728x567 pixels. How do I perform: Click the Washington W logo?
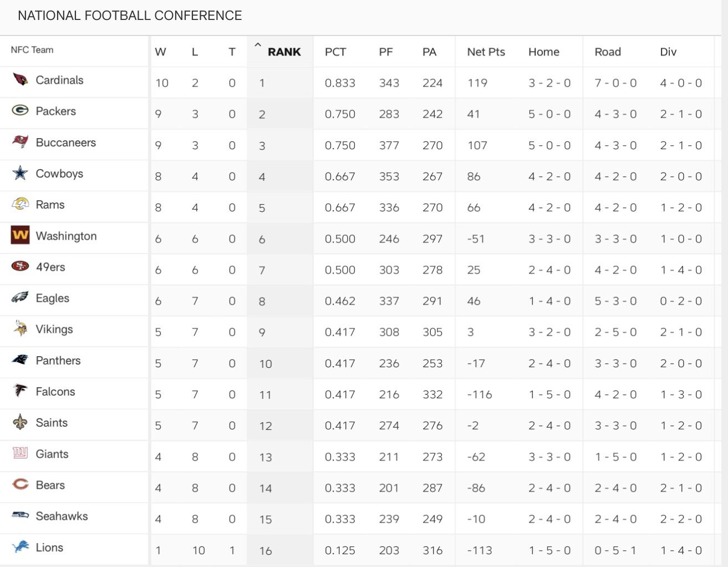(x=21, y=235)
